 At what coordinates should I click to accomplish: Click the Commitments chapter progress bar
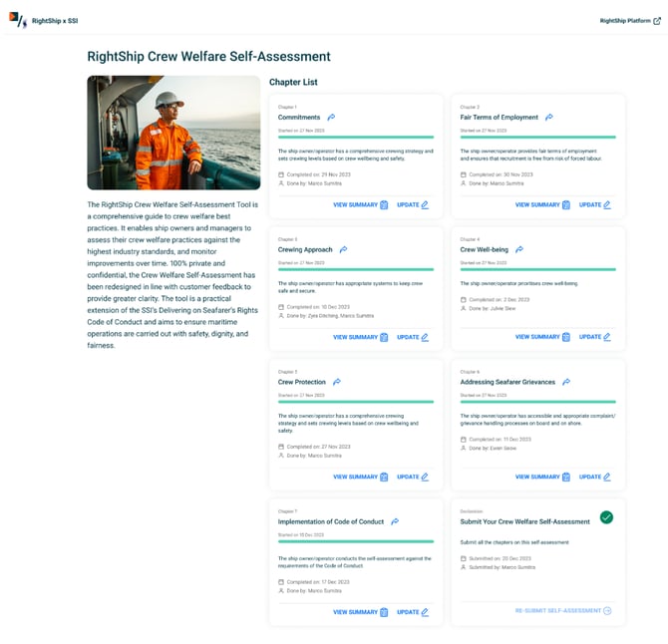click(x=356, y=137)
